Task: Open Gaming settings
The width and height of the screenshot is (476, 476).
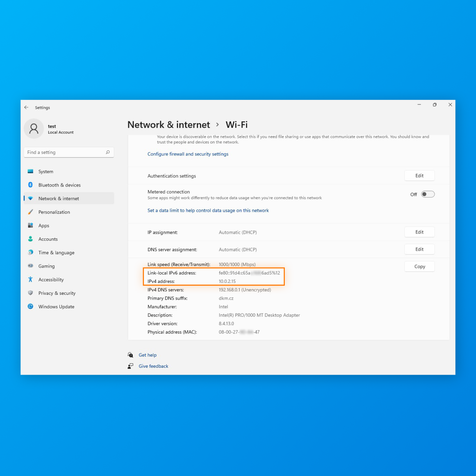Action: coord(46,266)
